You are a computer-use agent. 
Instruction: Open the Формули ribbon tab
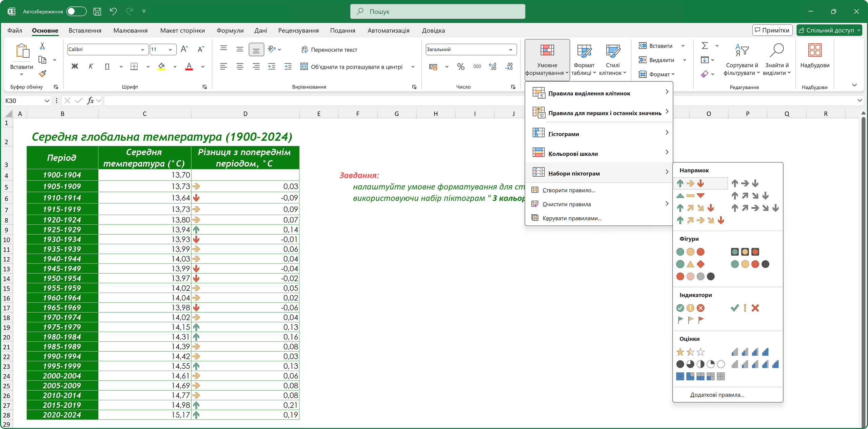(x=230, y=31)
